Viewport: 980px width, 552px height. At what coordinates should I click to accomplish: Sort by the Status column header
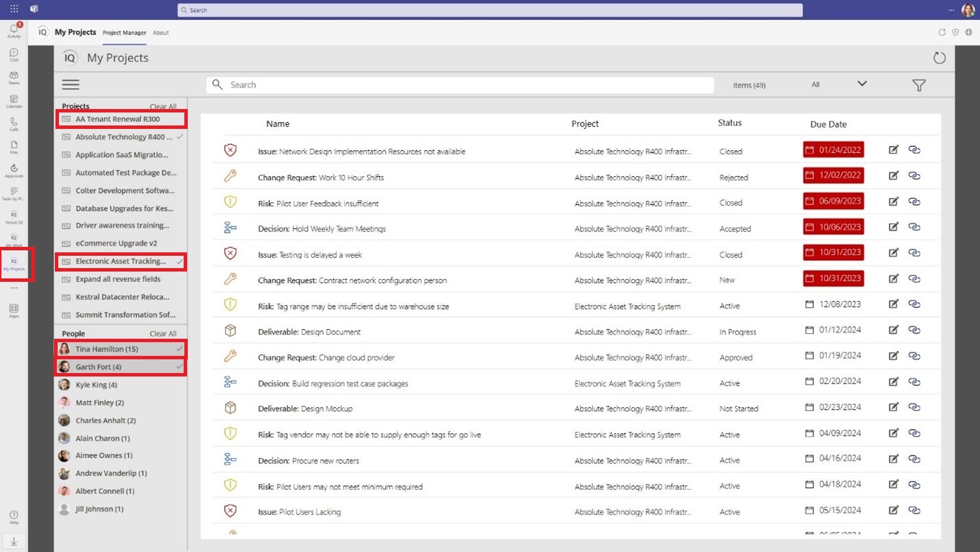tap(730, 123)
